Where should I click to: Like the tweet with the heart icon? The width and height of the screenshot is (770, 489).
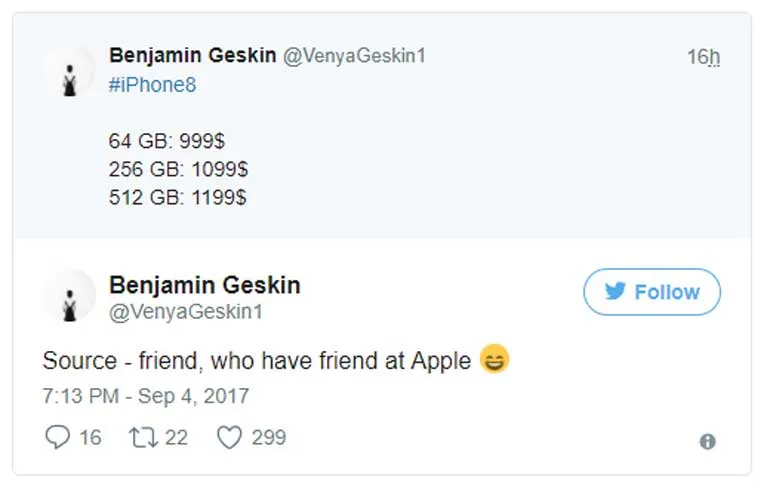[230, 437]
